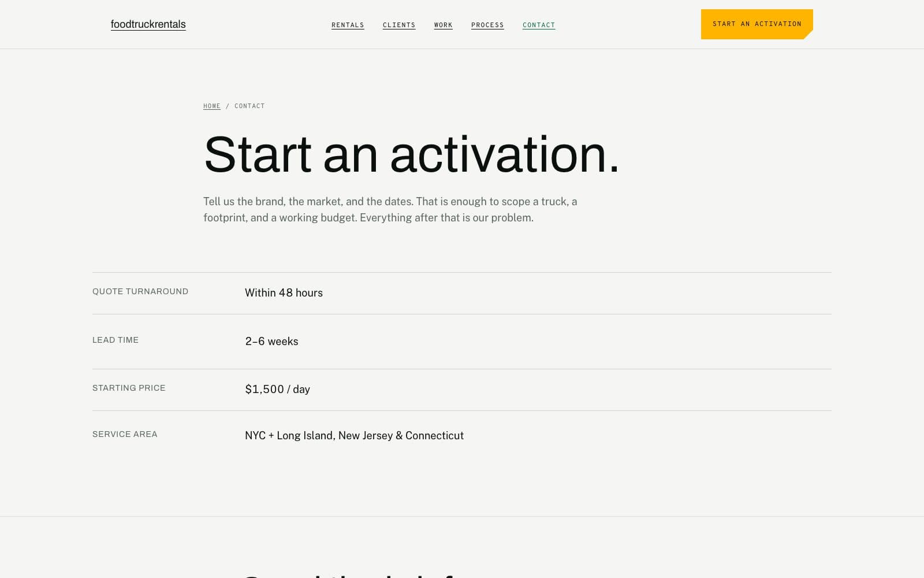This screenshot has height=578, width=924.
Task: Click the Lead Time label
Action: coord(115,340)
